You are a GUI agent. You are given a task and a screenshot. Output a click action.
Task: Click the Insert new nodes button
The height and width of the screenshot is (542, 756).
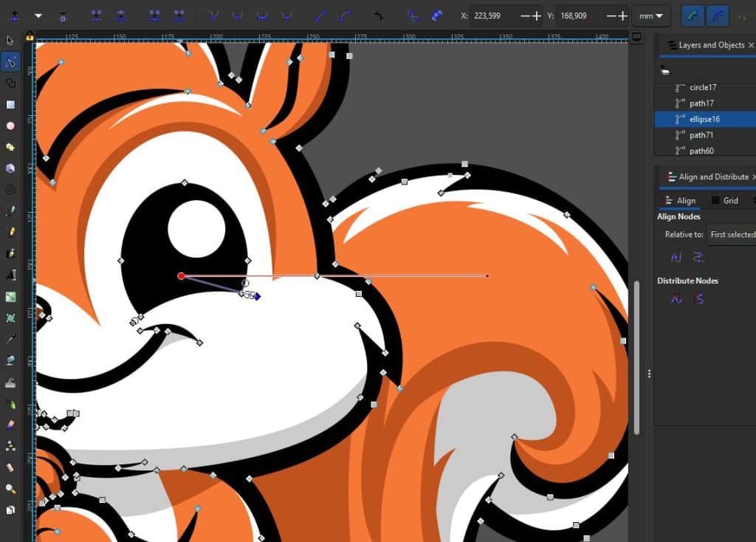click(15, 16)
